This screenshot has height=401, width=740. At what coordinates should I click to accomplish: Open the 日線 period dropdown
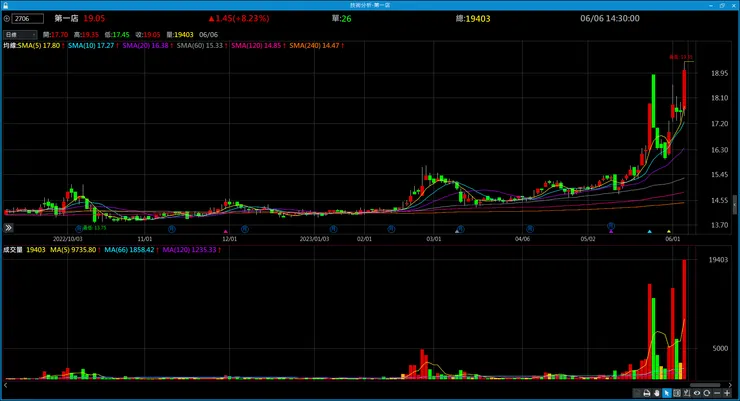pos(20,34)
